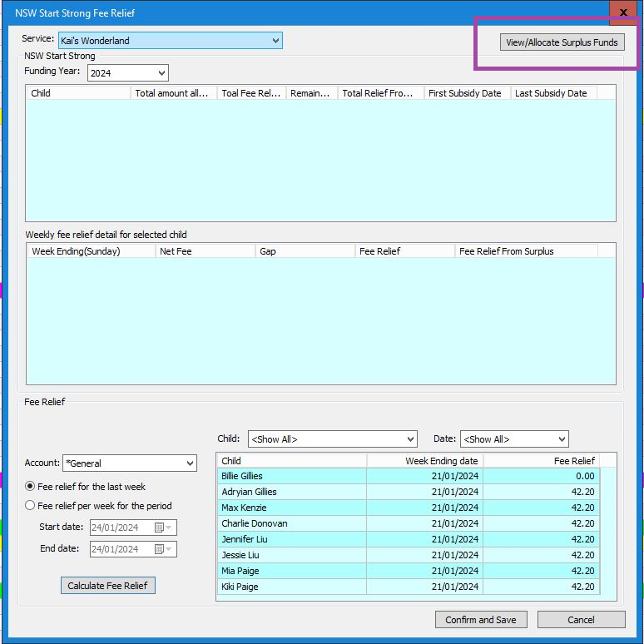Image resolution: width=644 pixels, height=644 pixels.
Task: Select Fee relief per week for period
Action: [x=31, y=506]
